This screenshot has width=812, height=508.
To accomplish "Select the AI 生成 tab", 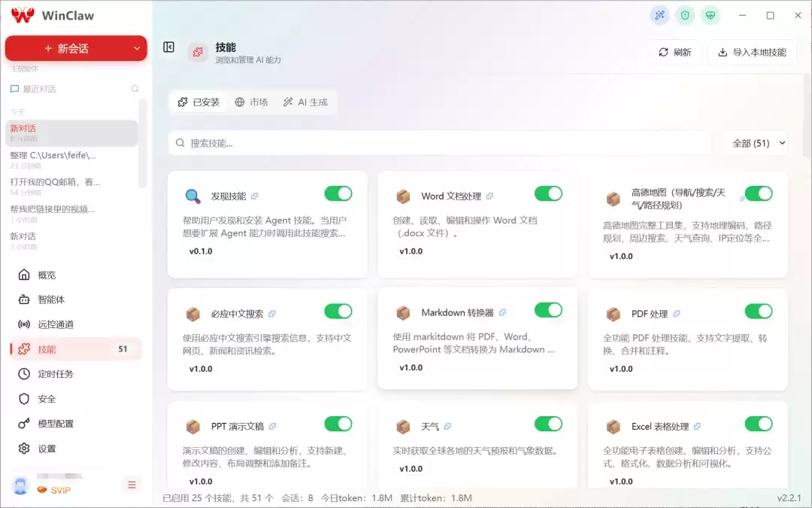I will pos(305,102).
